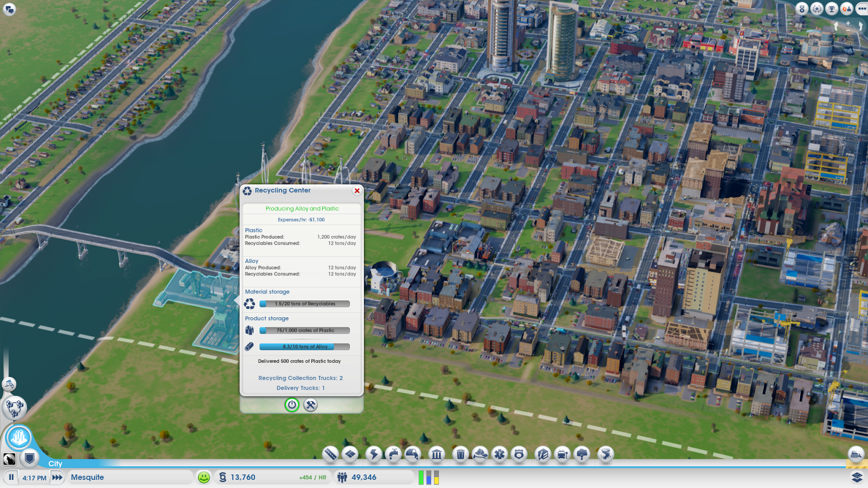Click the chat bubbles icon
868x488 pixels.
coord(9,9)
